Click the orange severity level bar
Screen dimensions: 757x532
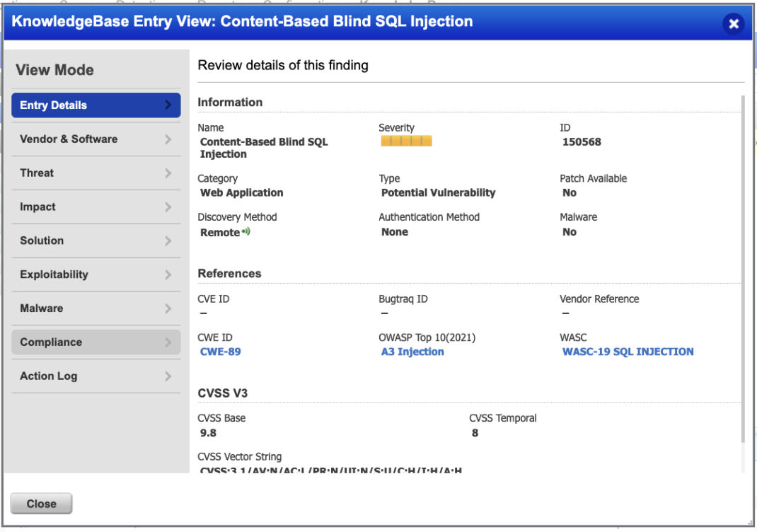pos(406,141)
